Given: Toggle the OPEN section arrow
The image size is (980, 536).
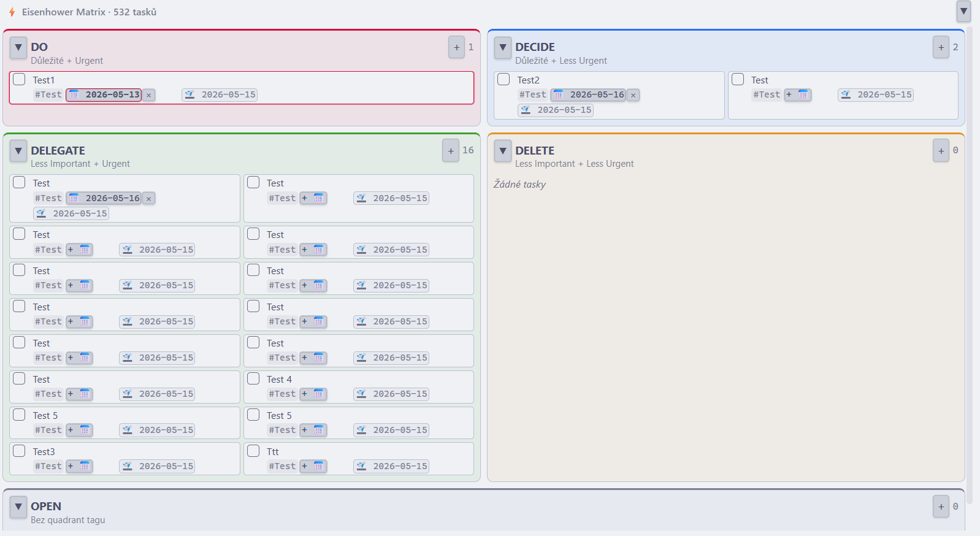Looking at the screenshot, I should click(x=18, y=507).
